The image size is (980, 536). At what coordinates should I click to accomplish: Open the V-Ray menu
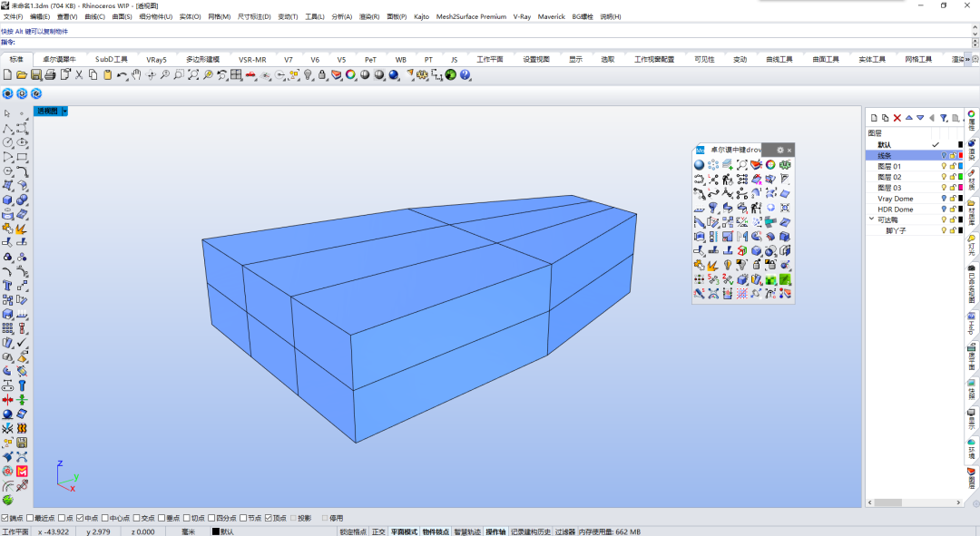point(522,17)
